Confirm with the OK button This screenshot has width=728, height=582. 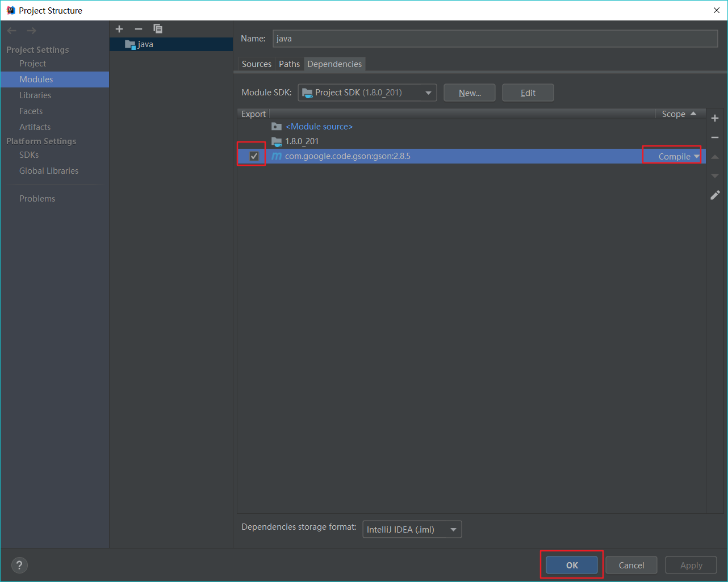pyautogui.click(x=572, y=565)
